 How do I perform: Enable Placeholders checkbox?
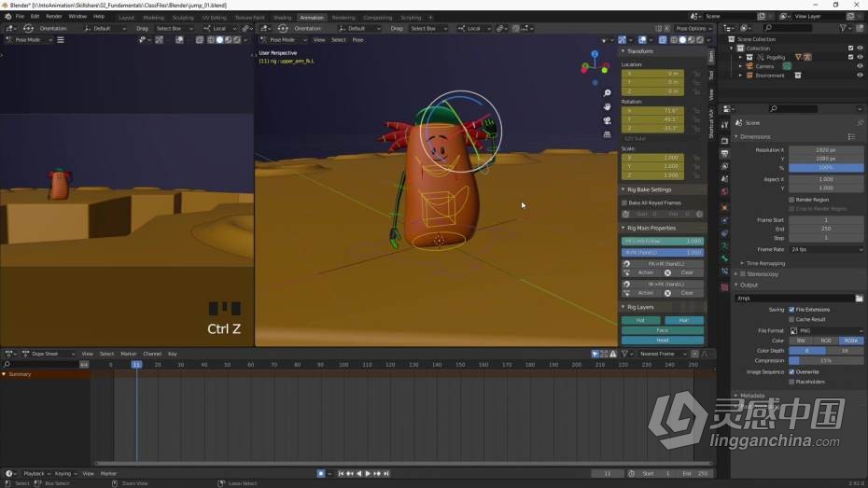791,382
